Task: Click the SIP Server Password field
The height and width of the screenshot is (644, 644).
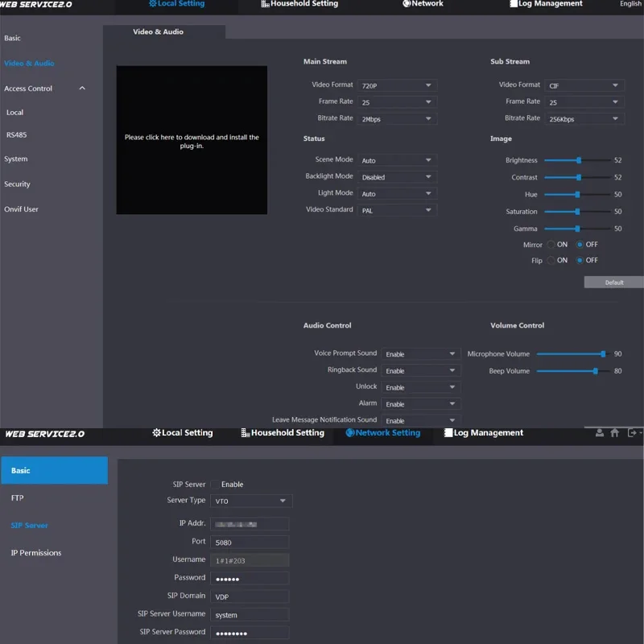Action: coord(250,633)
